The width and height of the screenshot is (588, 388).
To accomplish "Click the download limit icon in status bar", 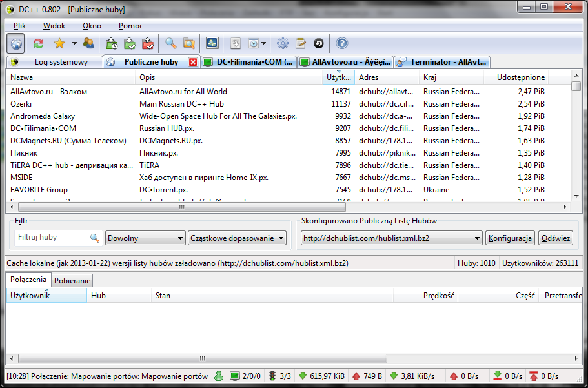I will (x=498, y=376).
